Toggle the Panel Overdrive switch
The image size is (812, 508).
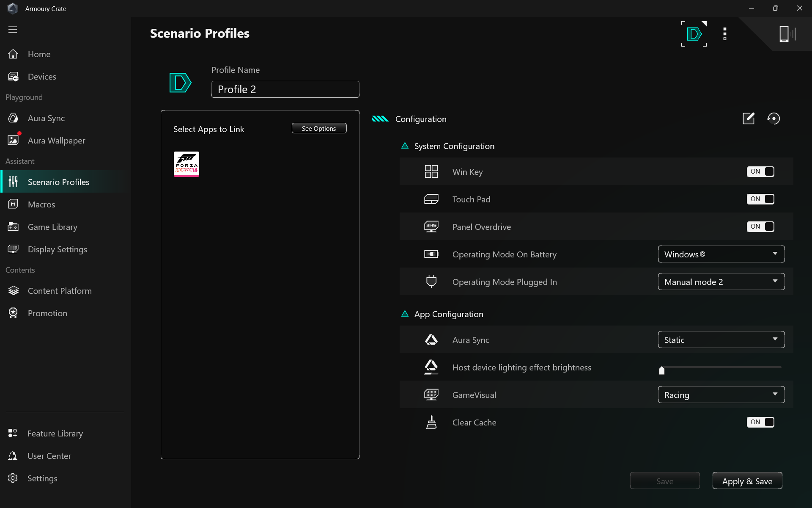760,226
